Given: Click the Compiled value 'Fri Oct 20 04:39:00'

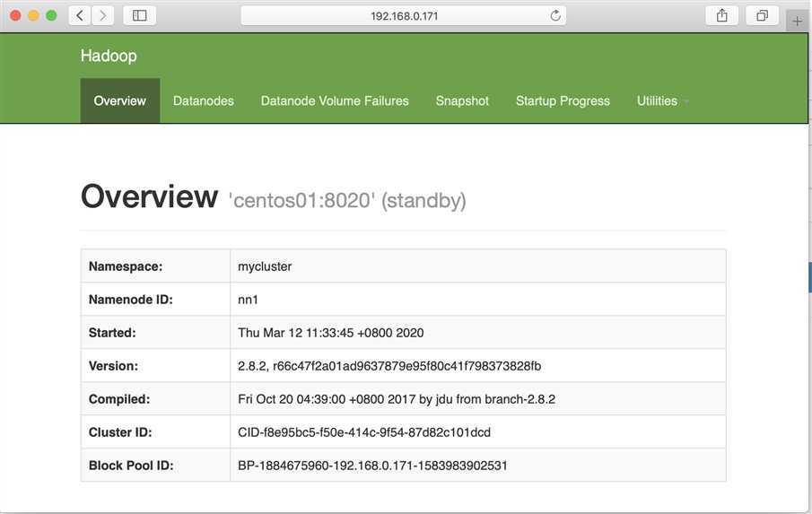Looking at the screenshot, I should tap(397, 399).
